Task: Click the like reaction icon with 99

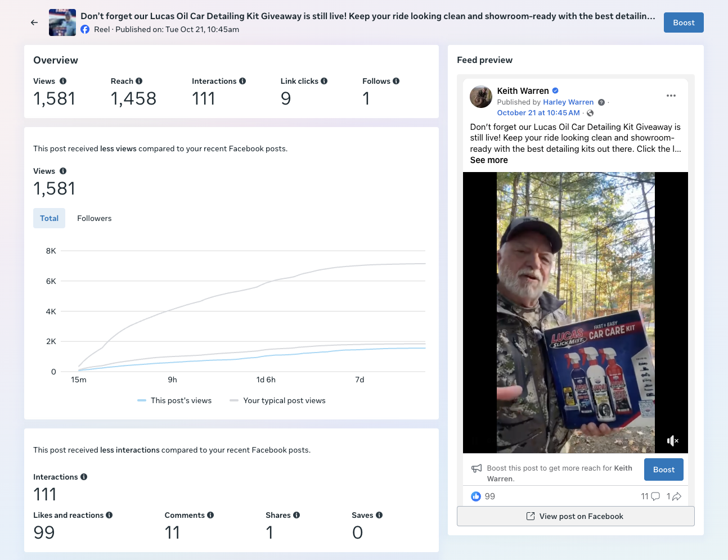Action: tap(476, 496)
